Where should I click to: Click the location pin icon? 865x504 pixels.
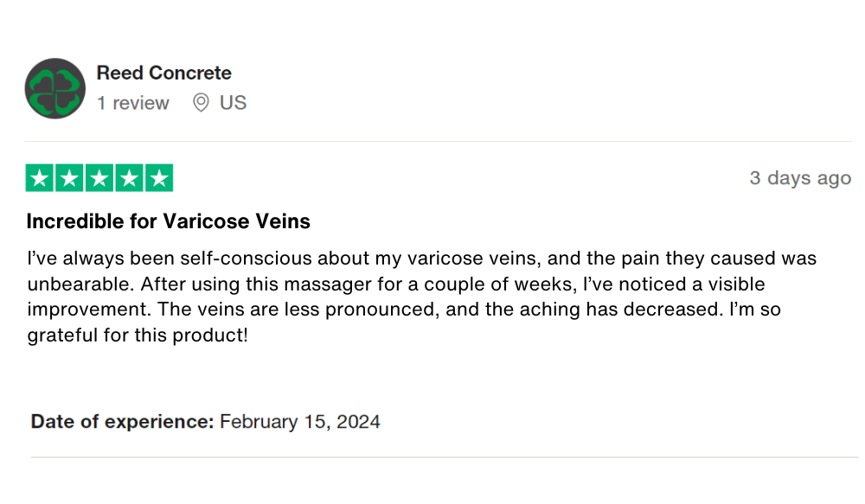click(x=201, y=103)
